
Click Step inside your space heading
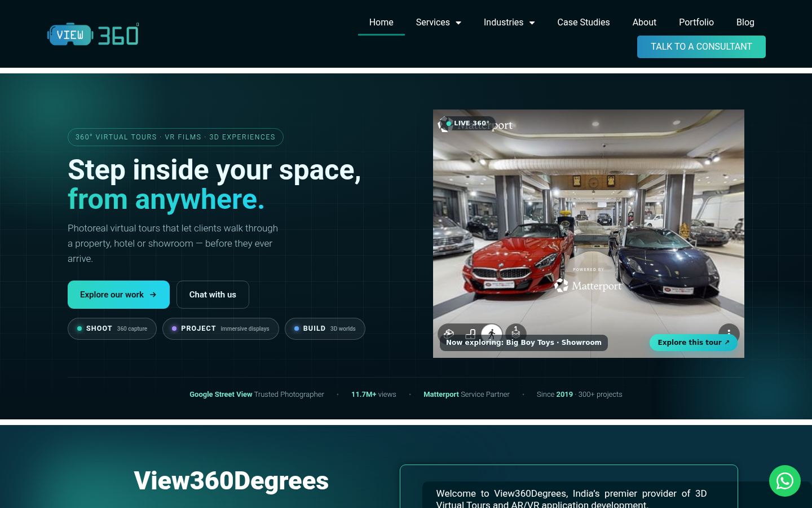[x=214, y=170]
